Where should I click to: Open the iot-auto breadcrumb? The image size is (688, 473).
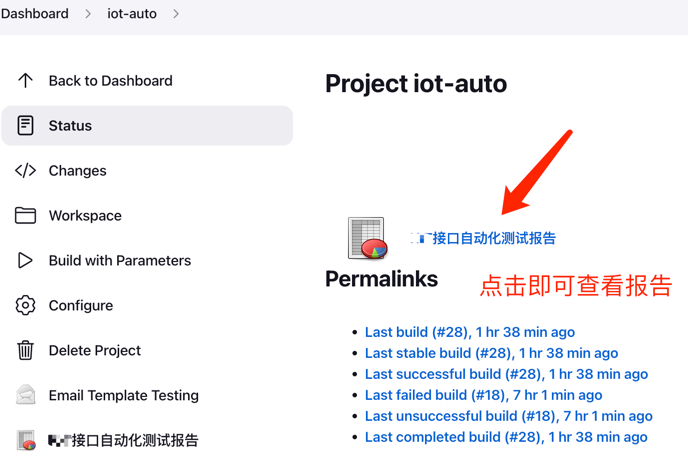point(132,14)
